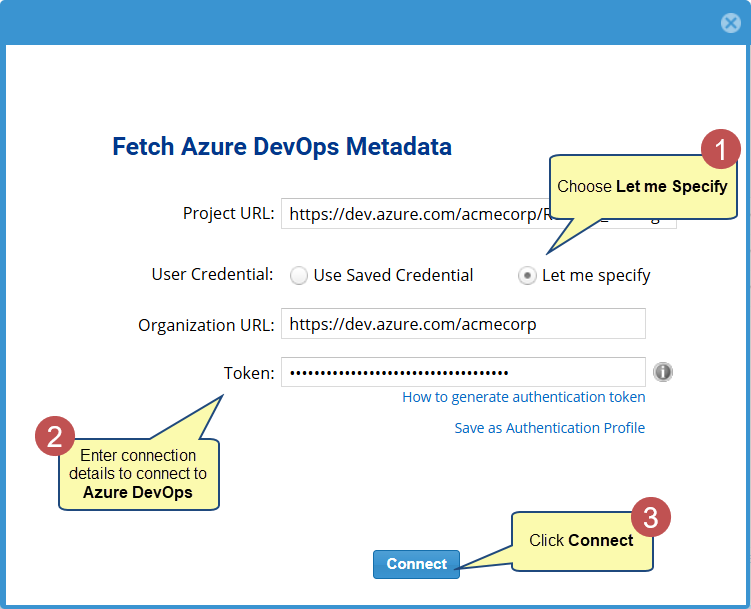Click the masked Token input field

click(x=463, y=372)
